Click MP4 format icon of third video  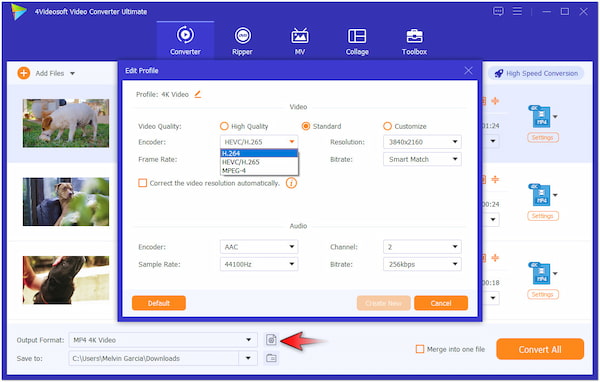(x=540, y=273)
